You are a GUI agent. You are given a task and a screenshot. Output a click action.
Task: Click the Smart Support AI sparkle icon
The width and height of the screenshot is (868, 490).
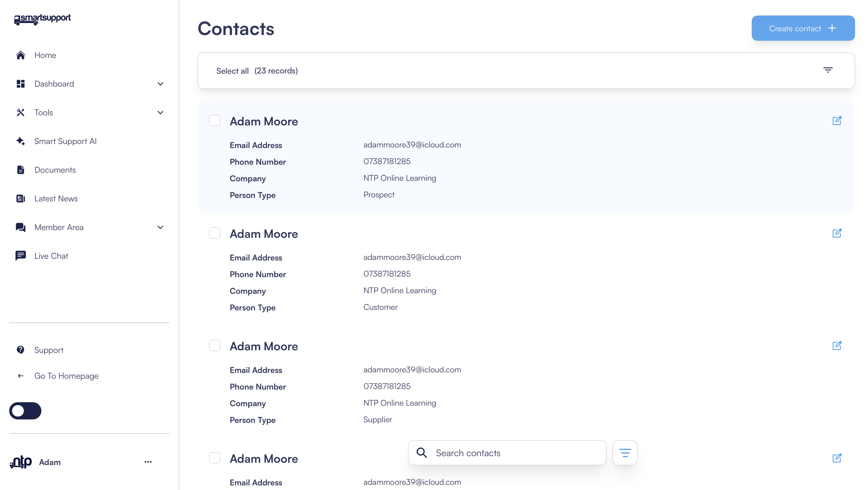point(21,141)
